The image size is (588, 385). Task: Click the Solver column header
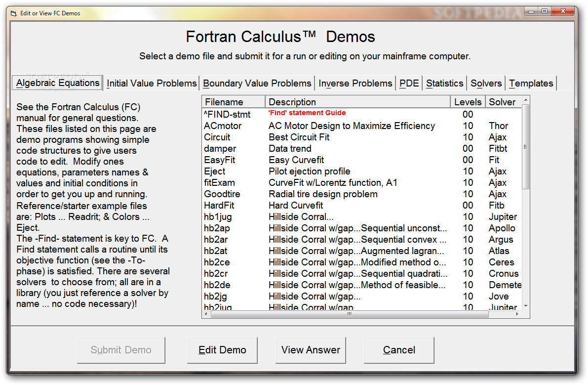point(503,102)
